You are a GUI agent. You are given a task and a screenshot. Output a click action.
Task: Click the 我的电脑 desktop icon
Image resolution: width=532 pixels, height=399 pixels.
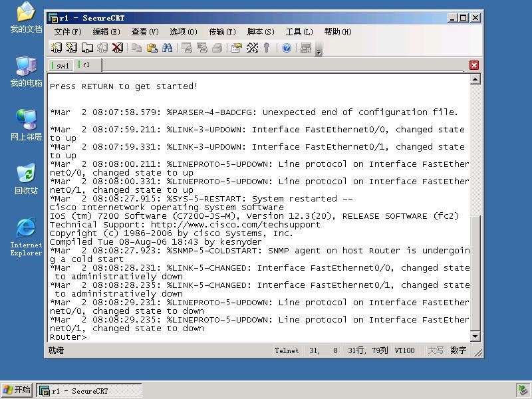point(26,72)
